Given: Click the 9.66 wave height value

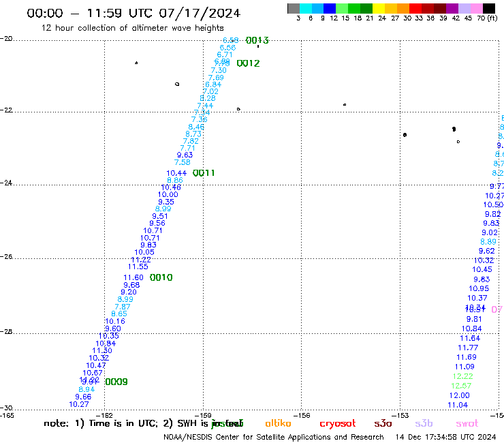Looking at the screenshot, I should pyautogui.click(x=83, y=397).
